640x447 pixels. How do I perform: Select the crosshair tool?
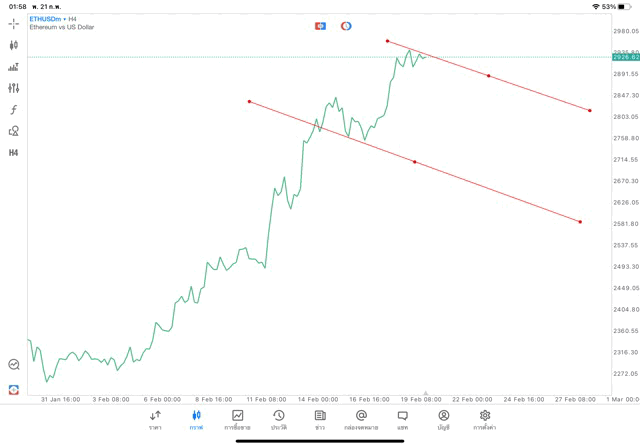13,23
